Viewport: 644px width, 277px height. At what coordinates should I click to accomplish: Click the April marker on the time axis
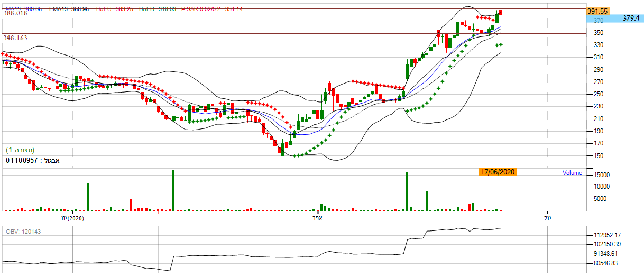[317, 218]
